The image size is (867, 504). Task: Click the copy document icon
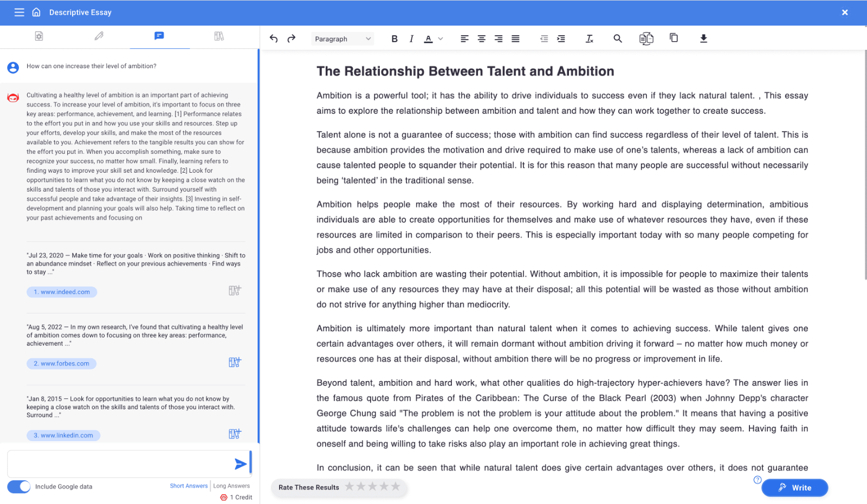(674, 38)
